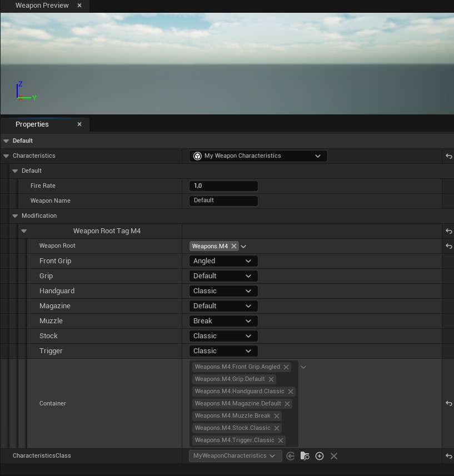454x476 pixels.
Task: Remove Weapons.M4.Grip.Default tag
Action: [271, 379]
